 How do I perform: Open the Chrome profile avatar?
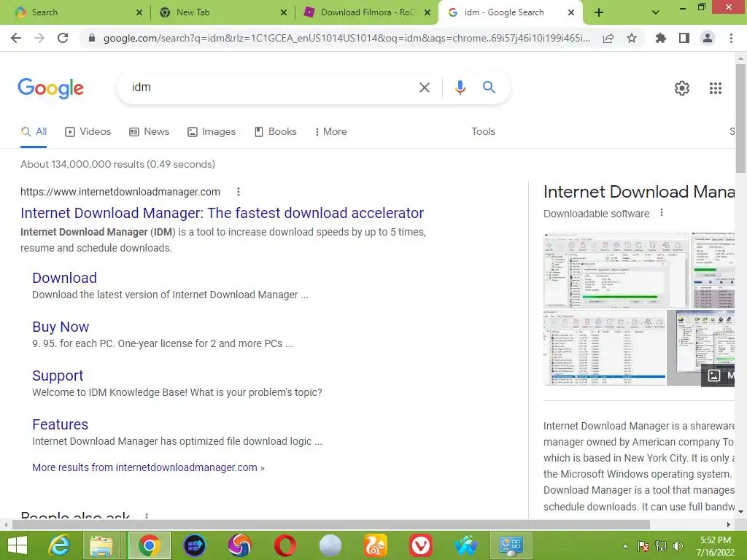pos(708,38)
